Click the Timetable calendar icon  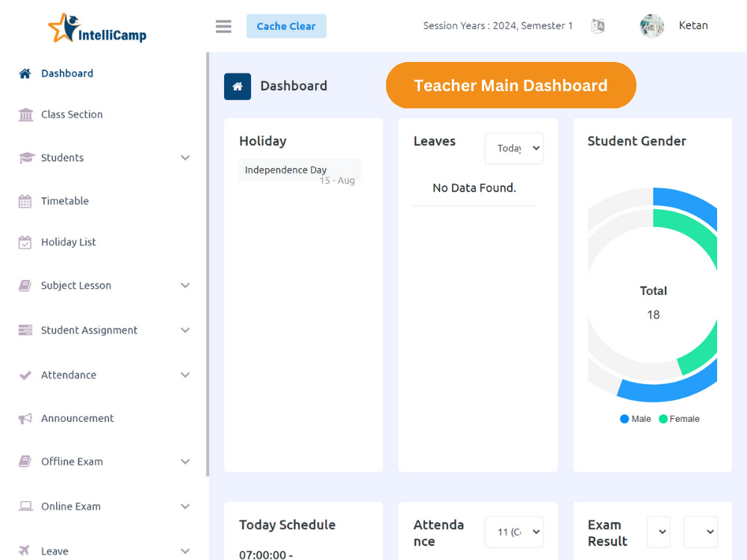(x=25, y=201)
